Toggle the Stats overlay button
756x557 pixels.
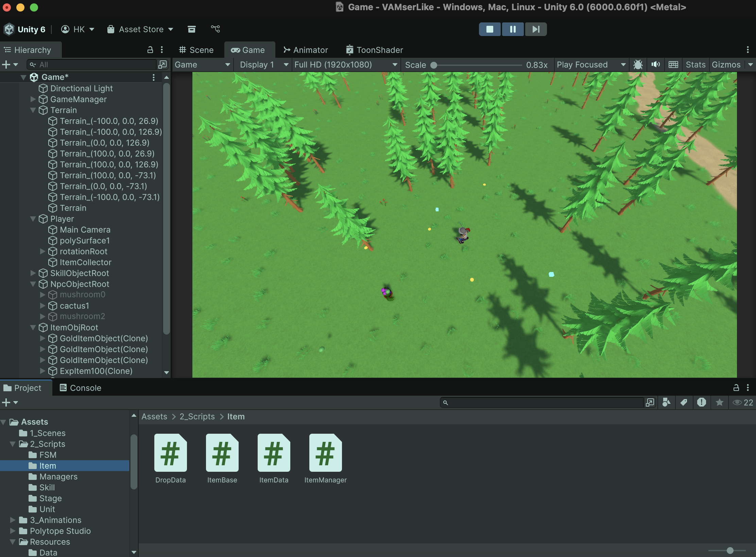(695, 65)
